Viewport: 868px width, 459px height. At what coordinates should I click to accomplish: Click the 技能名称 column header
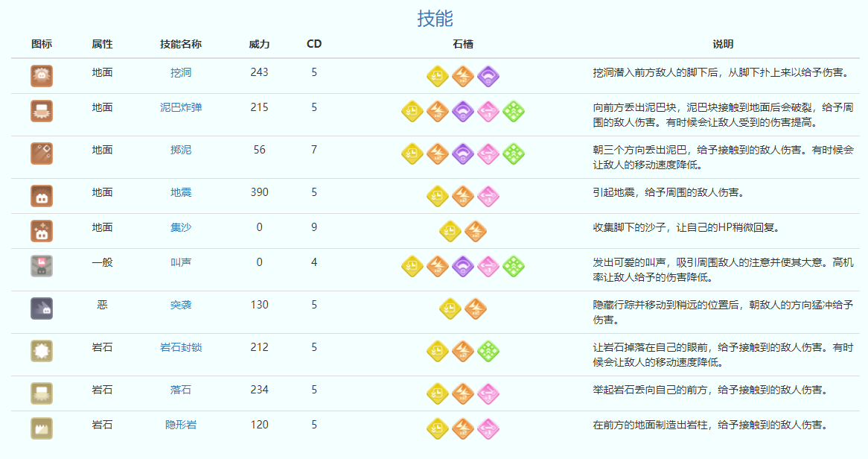(x=181, y=45)
